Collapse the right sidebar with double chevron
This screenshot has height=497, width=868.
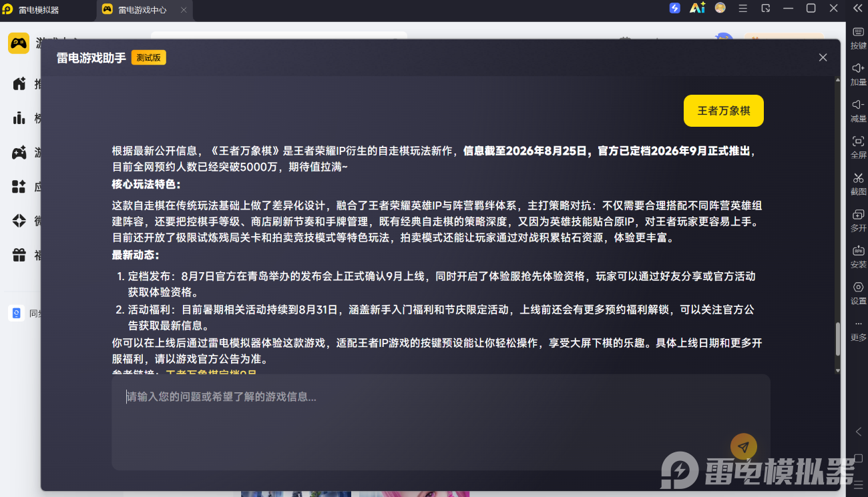coord(858,8)
